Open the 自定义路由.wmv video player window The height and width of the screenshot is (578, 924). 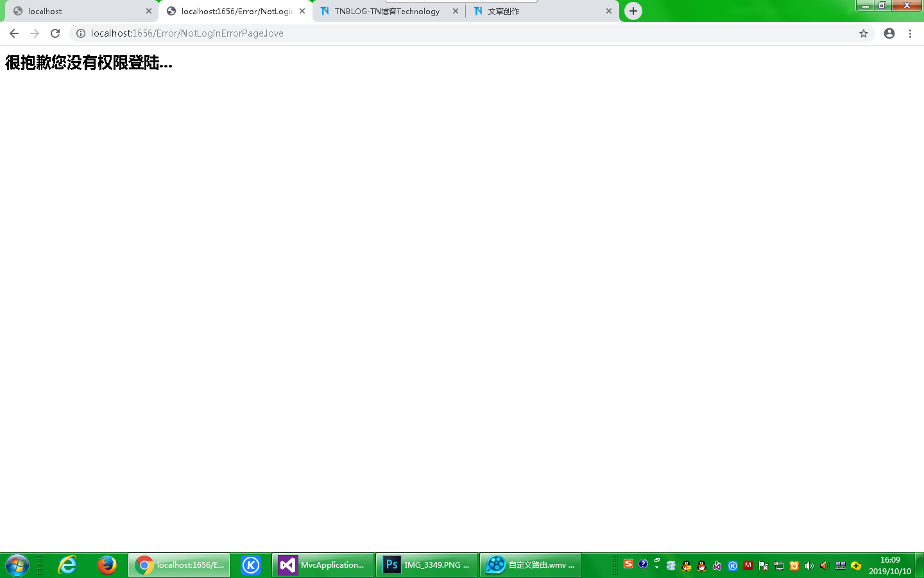pyautogui.click(x=531, y=565)
